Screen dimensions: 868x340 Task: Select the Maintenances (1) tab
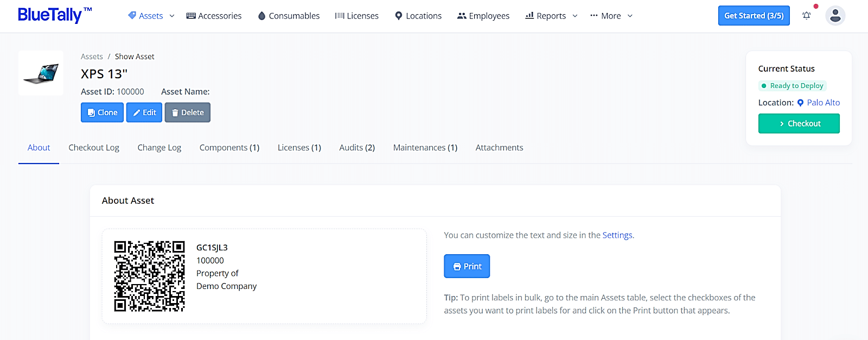coord(425,148)
